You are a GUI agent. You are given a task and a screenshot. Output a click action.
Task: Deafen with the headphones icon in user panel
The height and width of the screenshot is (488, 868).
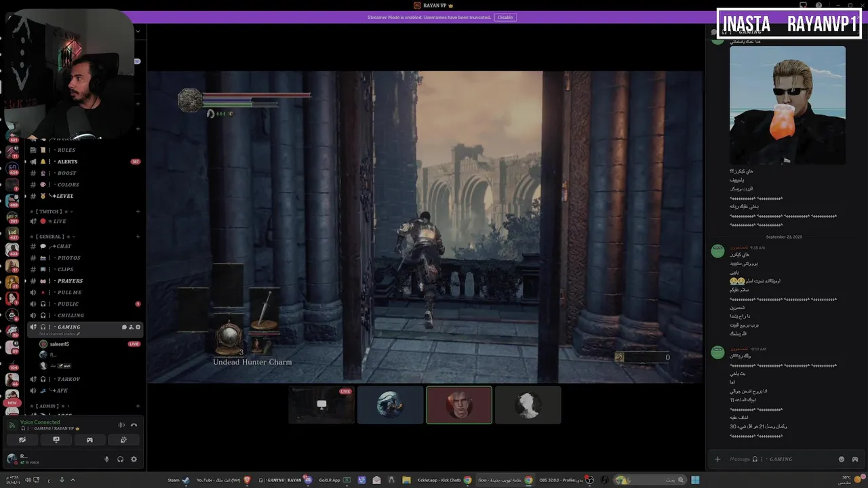[x=120, y=460]
